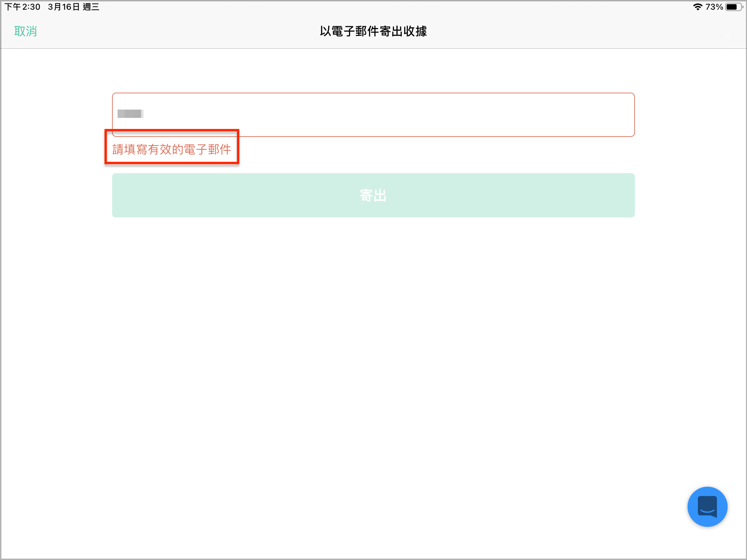747x560 pixels.
Task: Tap the Wi-Fi status icon
Action: click(x=698, y=7)
